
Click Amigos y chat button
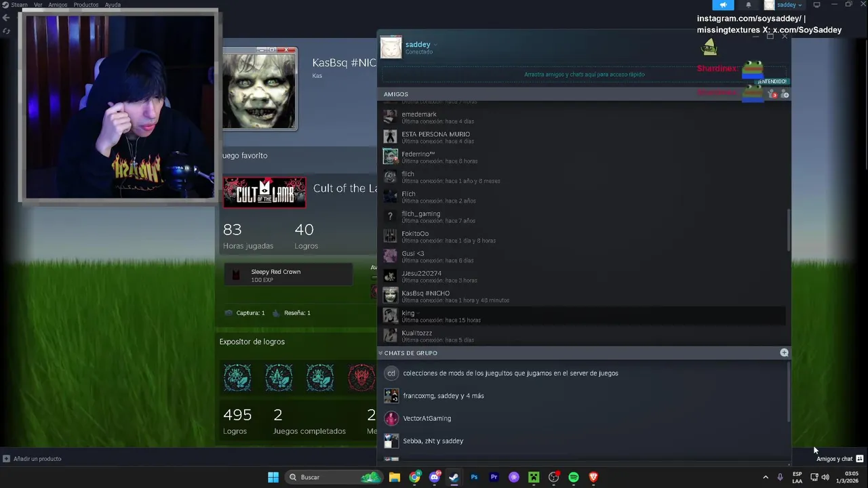pyautogui.click(x=840, y=459)
